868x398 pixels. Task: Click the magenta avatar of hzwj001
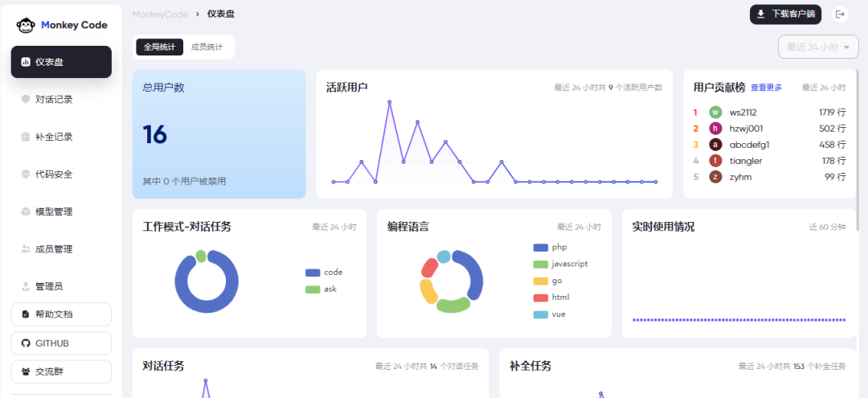tap(715, 129)
